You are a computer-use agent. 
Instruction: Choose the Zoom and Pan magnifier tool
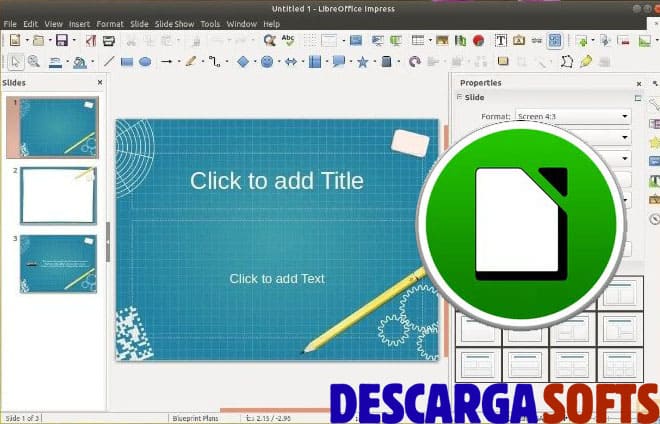pos(34,62)
